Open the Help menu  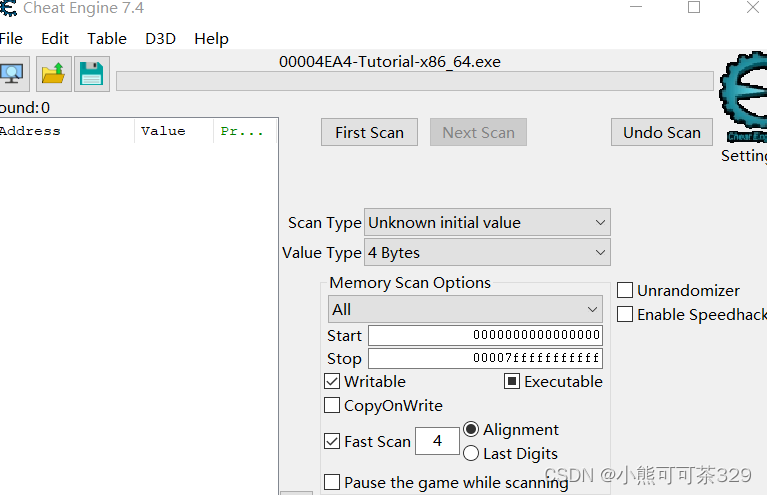click(211, 39)
